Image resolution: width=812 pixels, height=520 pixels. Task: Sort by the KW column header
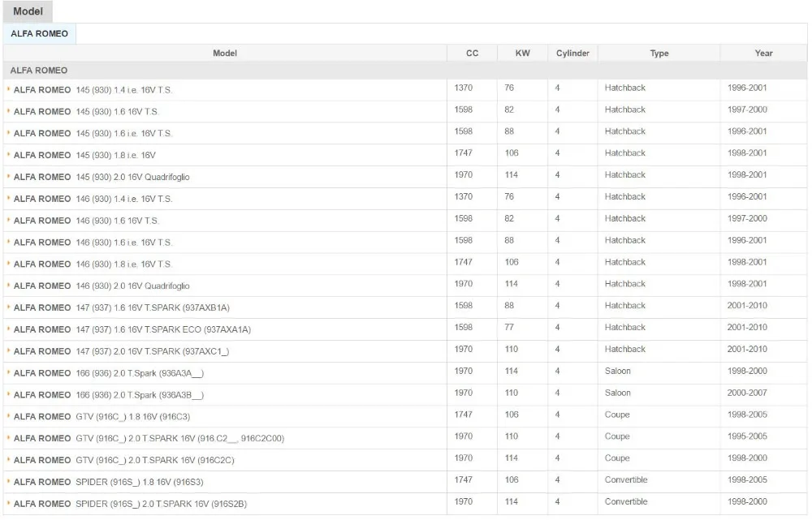(522, 54)
